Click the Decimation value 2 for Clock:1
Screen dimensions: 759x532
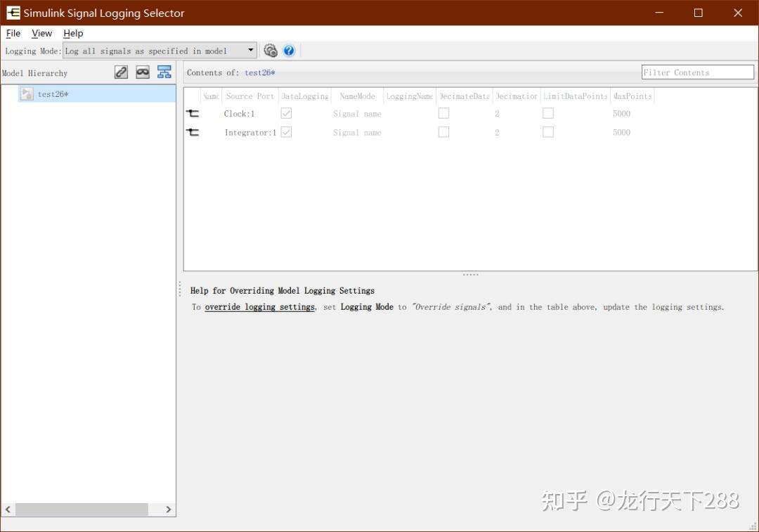497,114
